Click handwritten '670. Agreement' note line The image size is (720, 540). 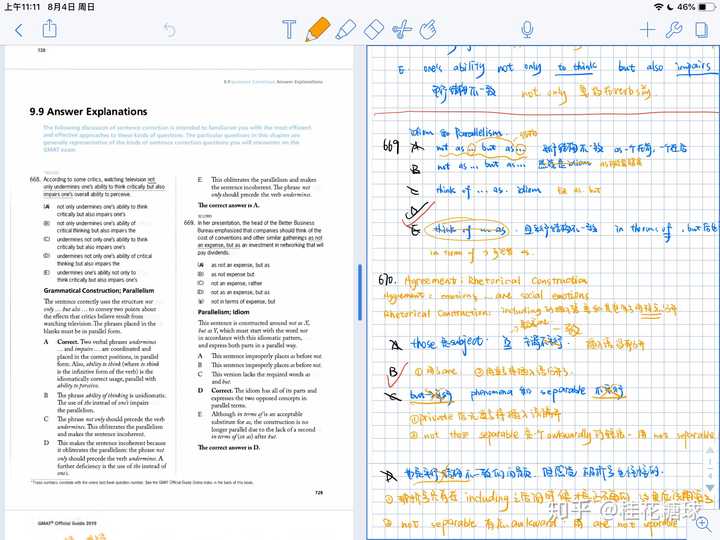(483, 280)
